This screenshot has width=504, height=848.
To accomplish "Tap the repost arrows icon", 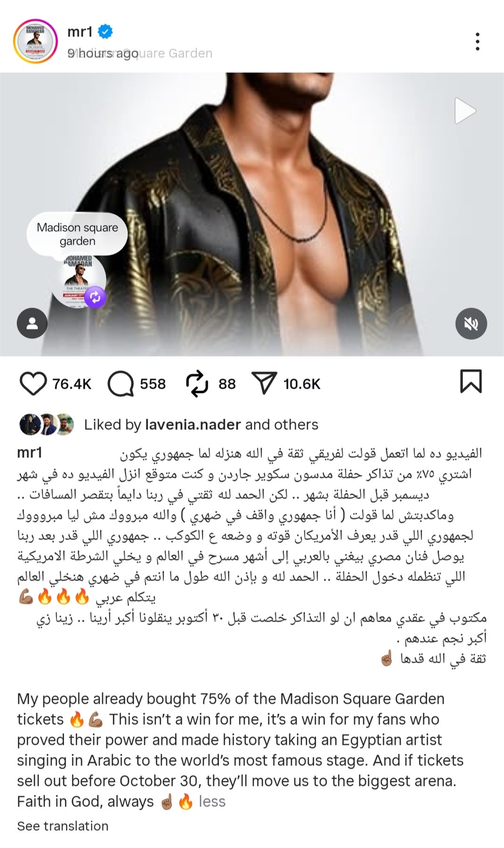I will (x=197, y=383).
